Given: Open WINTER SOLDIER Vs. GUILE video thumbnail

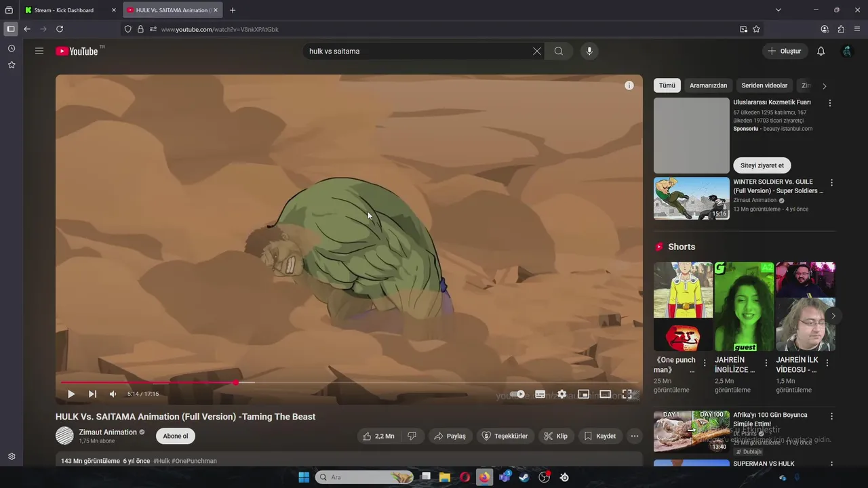Looking at the screenshot, I should pyautogui.click(x=692, y=199).
